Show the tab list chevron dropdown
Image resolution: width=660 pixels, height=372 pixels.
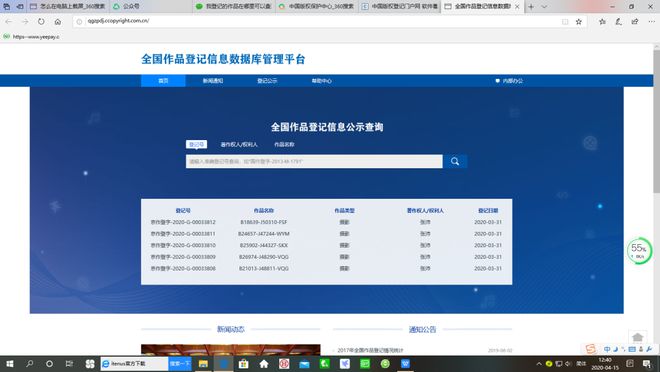point(544,6)
